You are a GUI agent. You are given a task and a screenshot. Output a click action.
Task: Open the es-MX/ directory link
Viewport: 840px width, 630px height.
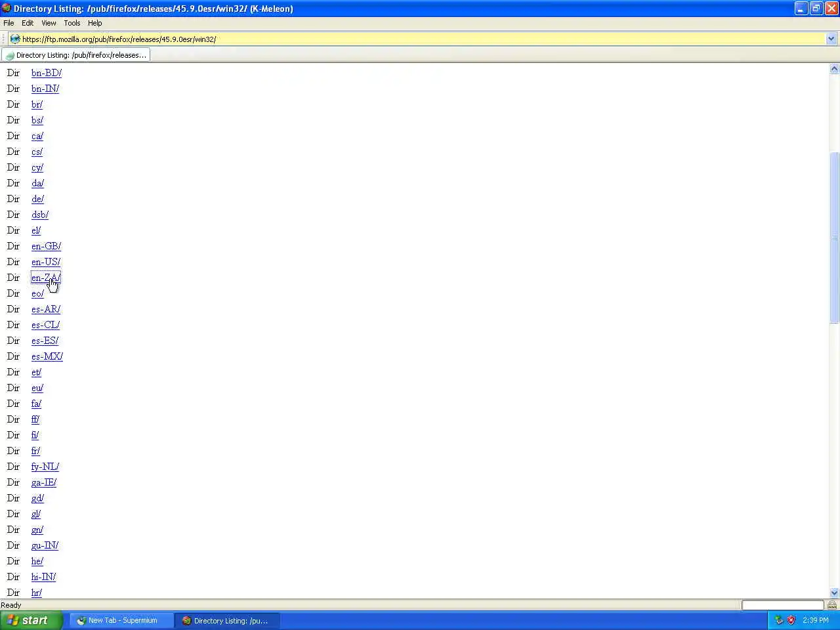pos(47,356)
